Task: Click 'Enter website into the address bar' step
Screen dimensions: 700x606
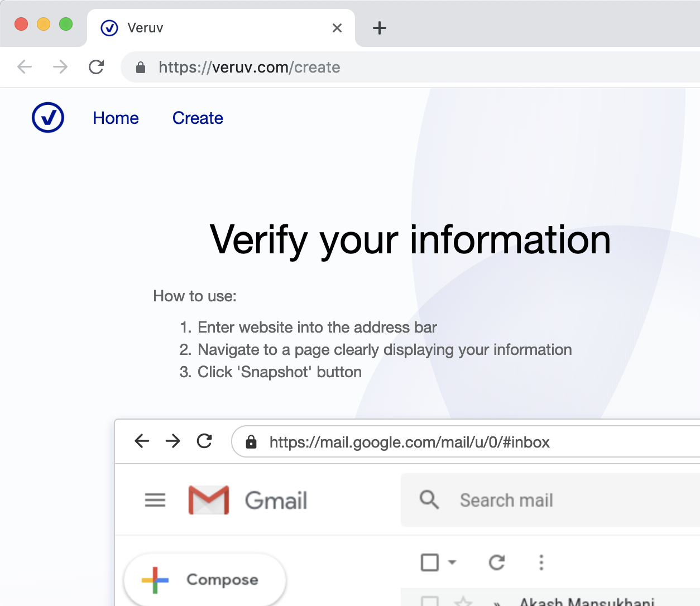Action: pyautogui.click(x=317, y=328)
